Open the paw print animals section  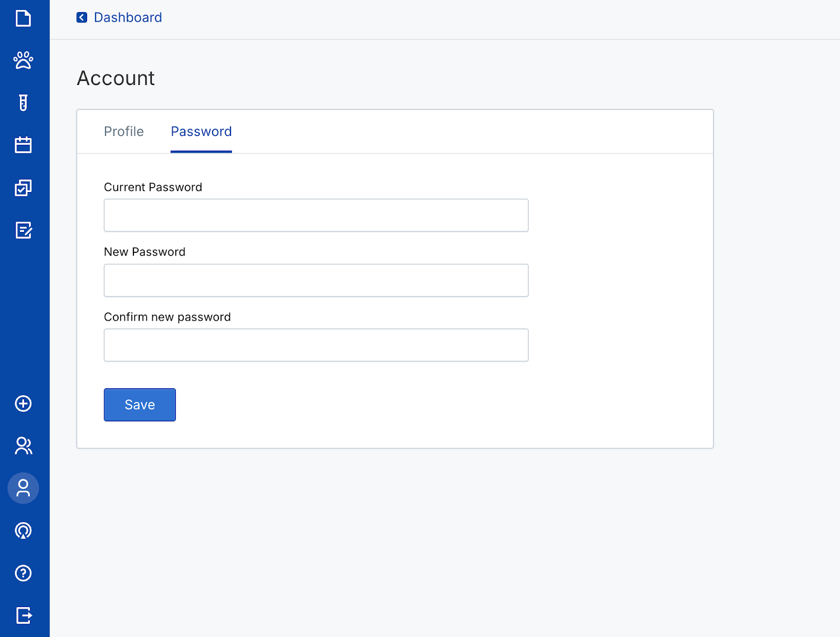click(23, 60)
